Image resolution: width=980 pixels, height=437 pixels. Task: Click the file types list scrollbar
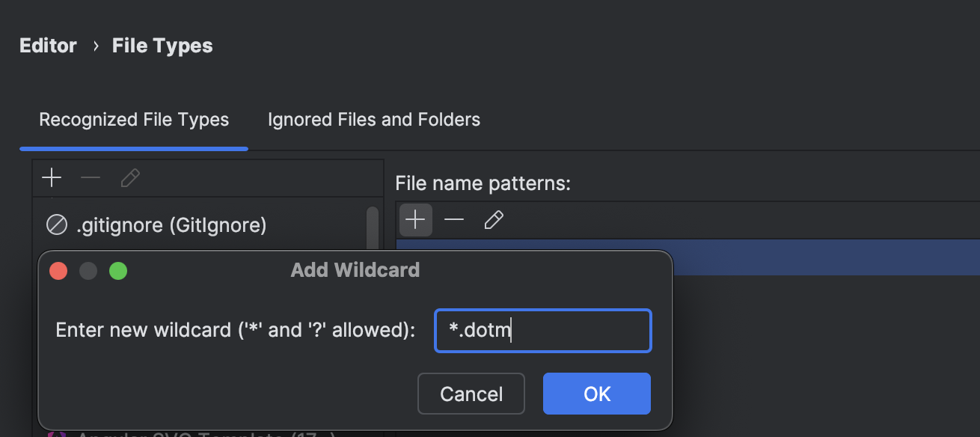point(371,224)
